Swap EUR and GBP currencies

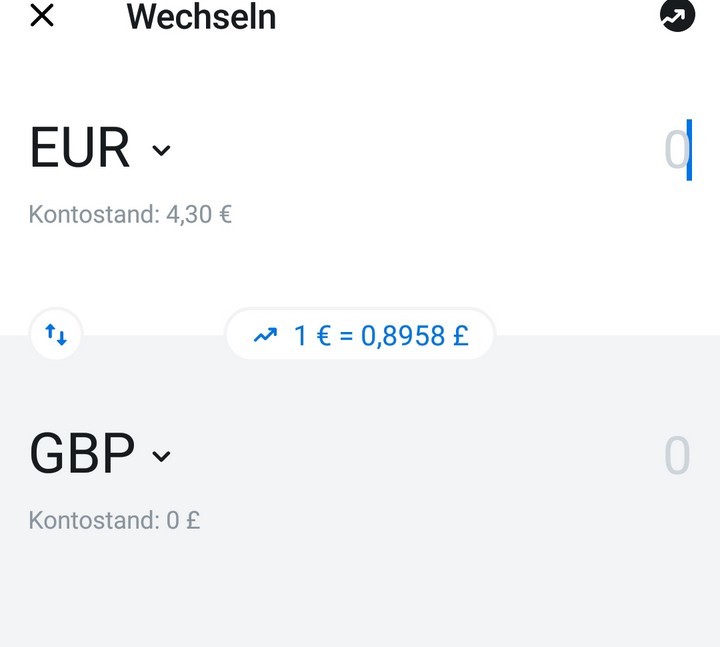click(x=56, y=334)
